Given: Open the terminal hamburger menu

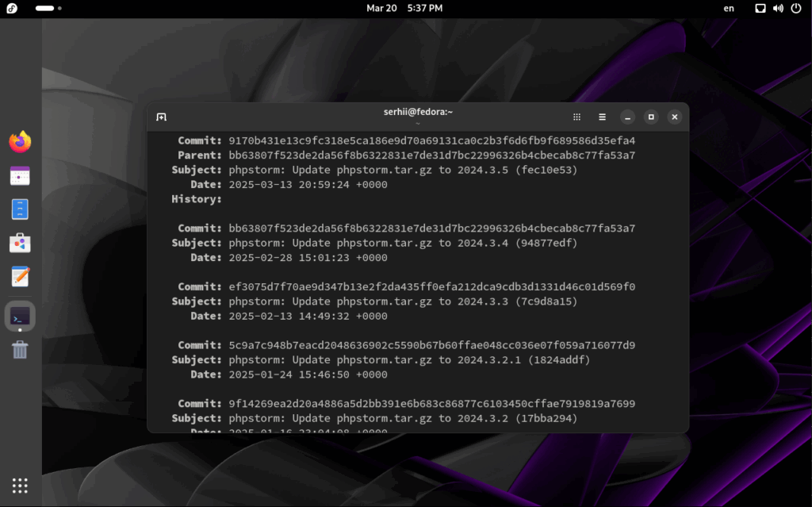Looking at the screenshot, I should [602, 117].
